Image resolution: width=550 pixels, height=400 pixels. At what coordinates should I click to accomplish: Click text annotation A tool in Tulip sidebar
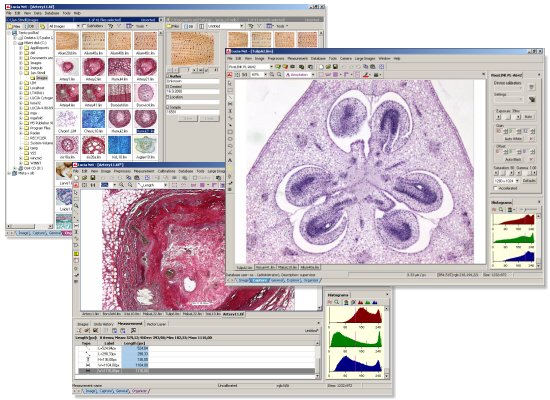tap(230, 160)
